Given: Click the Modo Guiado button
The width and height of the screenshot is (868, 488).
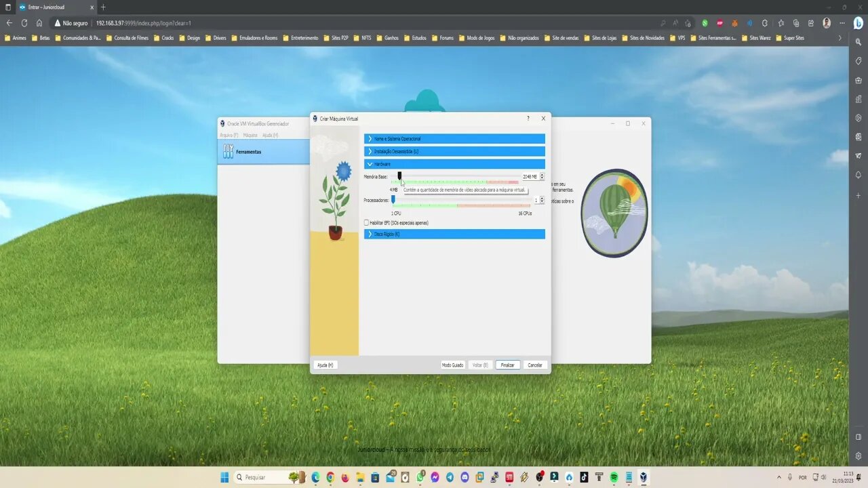Looking at the screenshot, I should tap(452, 365).
